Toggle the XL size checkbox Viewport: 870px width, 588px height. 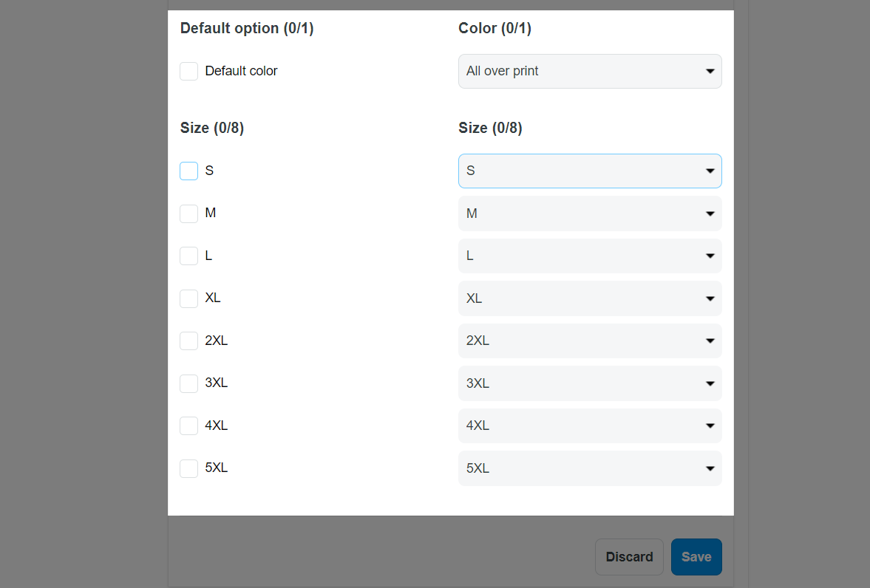188,298
